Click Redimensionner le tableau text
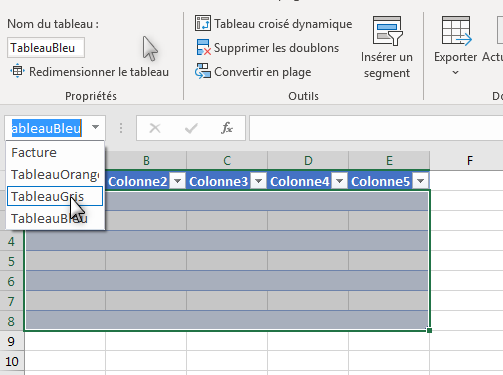503x375 pixels. (x=99, y=72)
